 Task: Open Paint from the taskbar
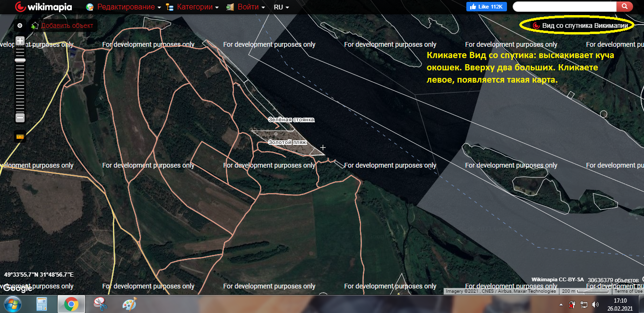click(129, 305)
